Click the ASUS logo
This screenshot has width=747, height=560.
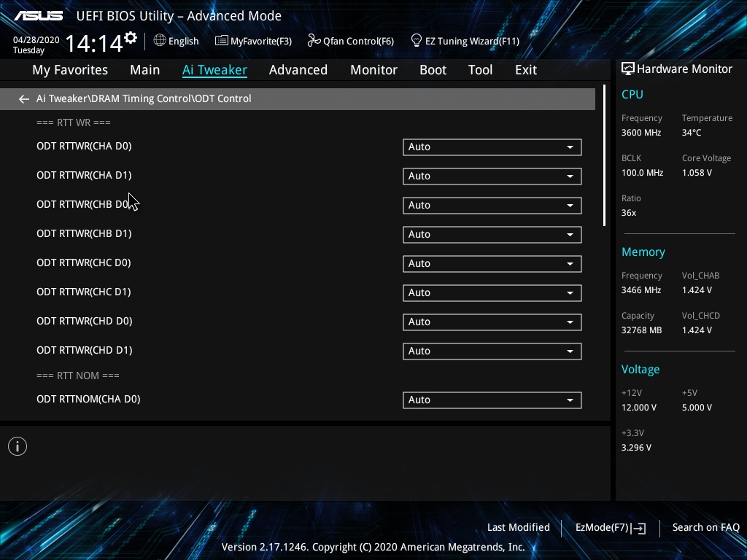(38, 16)
